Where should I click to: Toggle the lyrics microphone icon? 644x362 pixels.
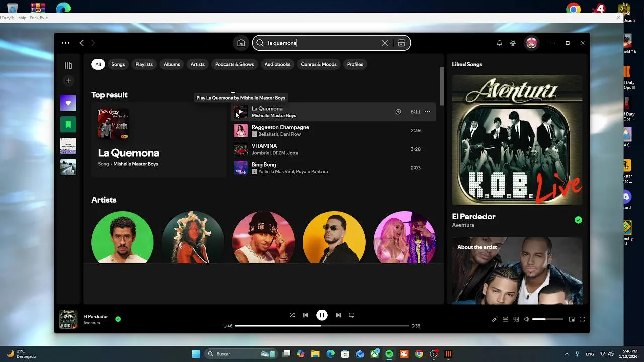pyautogui.click(x=495, y=319)
